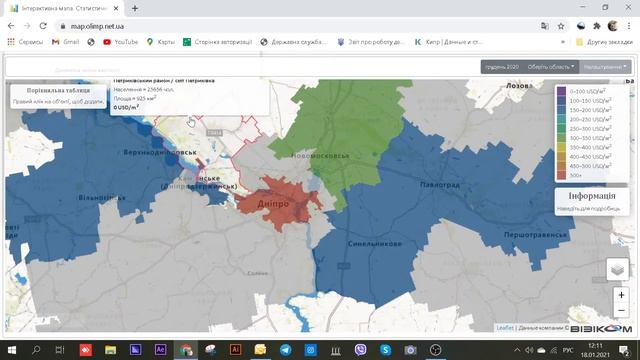Open the Державна служба bookmark
Viewport: 640px width, 360px height.
pos(294,42)
